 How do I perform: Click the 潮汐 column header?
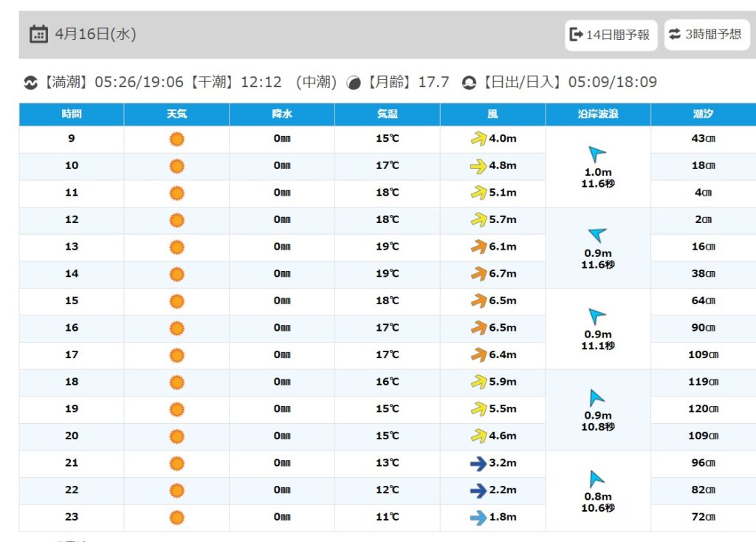pyautogui.click(x=704, y=114)
